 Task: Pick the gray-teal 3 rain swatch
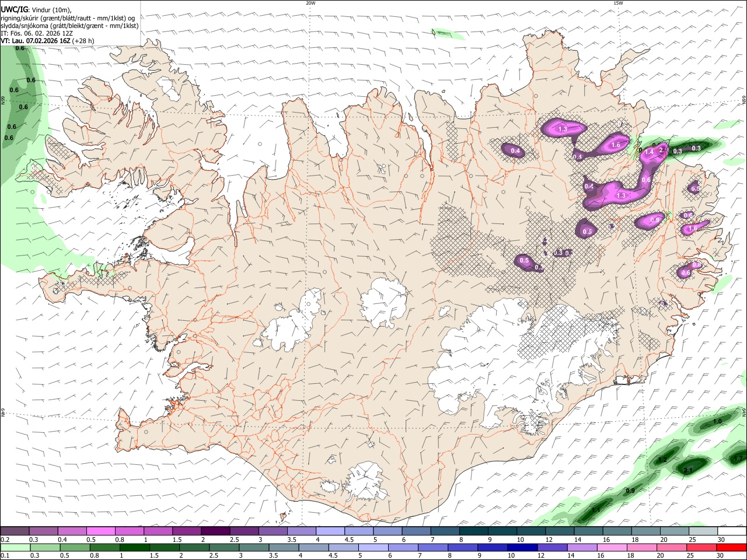coord(254,547)
